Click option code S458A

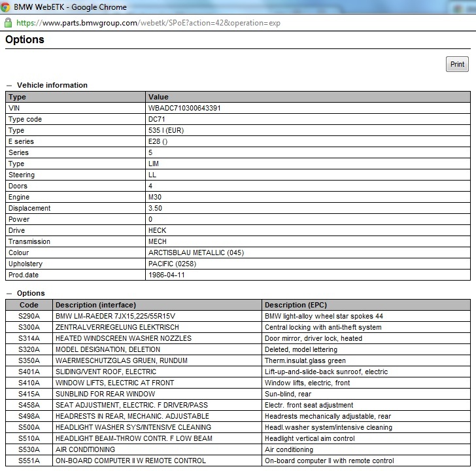pyautogui.click(x=29, y=405)
